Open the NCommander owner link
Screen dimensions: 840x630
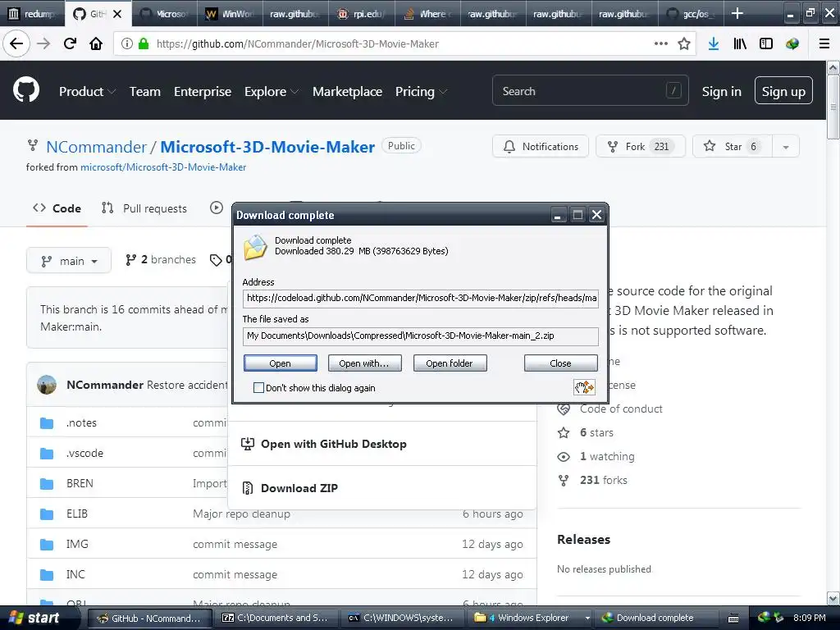click(97, 147)
